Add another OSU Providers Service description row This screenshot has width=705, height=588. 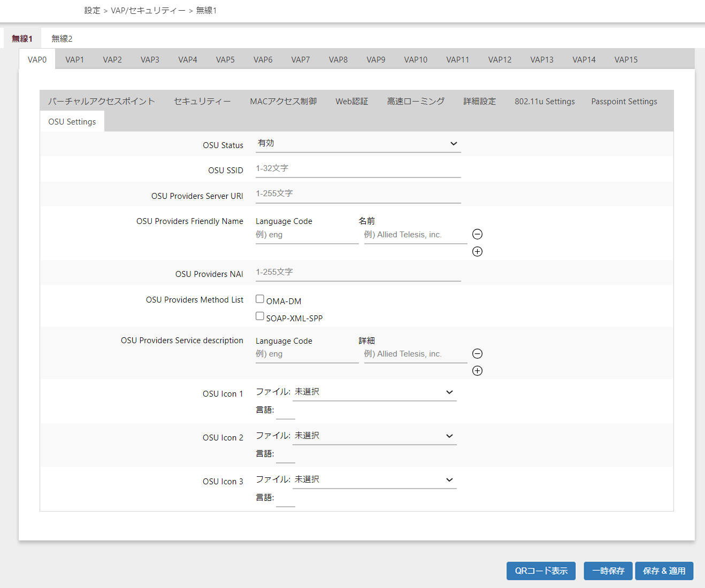[477, 371]
